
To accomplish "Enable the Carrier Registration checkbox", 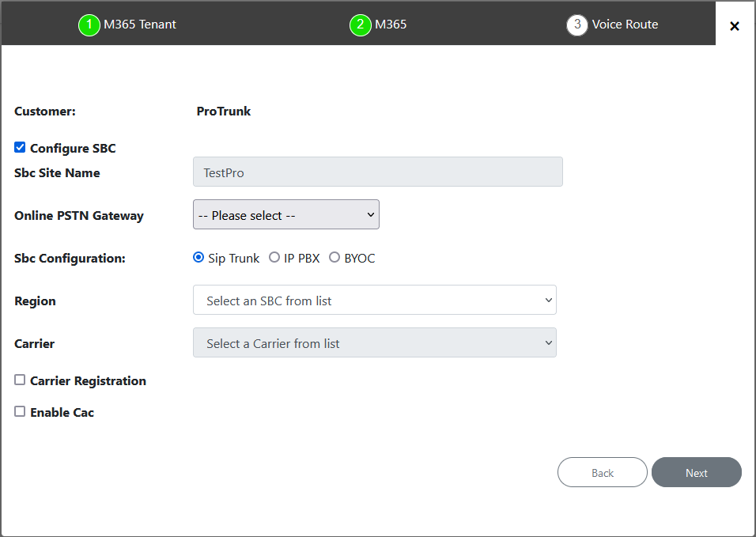I will (x=19, y=379).
